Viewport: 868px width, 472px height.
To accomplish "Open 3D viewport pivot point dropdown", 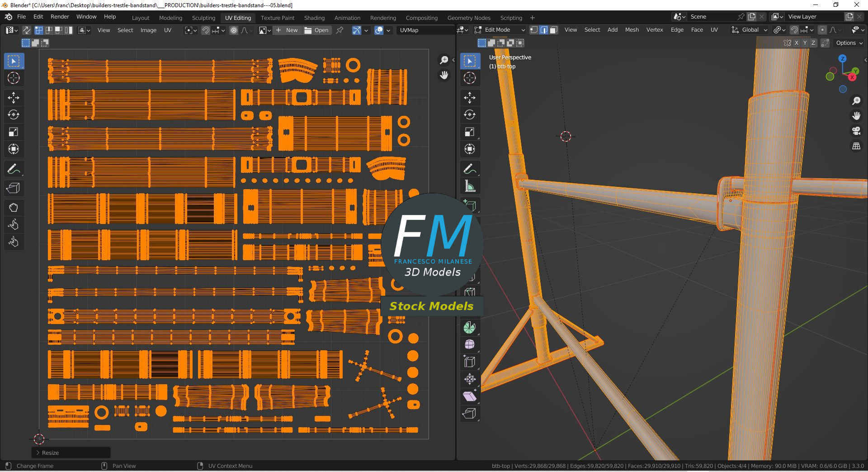I will click(778, 30).
